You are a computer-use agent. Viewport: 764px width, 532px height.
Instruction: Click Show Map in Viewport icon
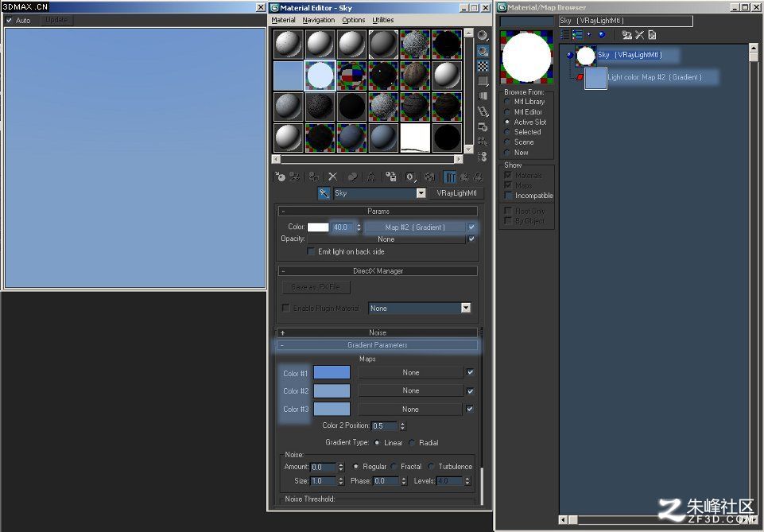tap(429, 177)
